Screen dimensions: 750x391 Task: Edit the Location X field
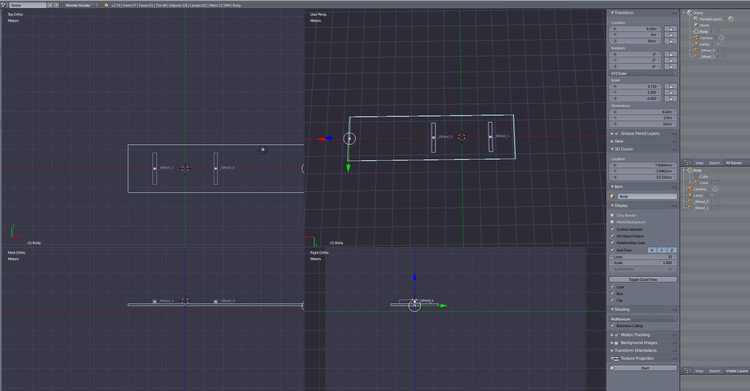tap(635, 29)
